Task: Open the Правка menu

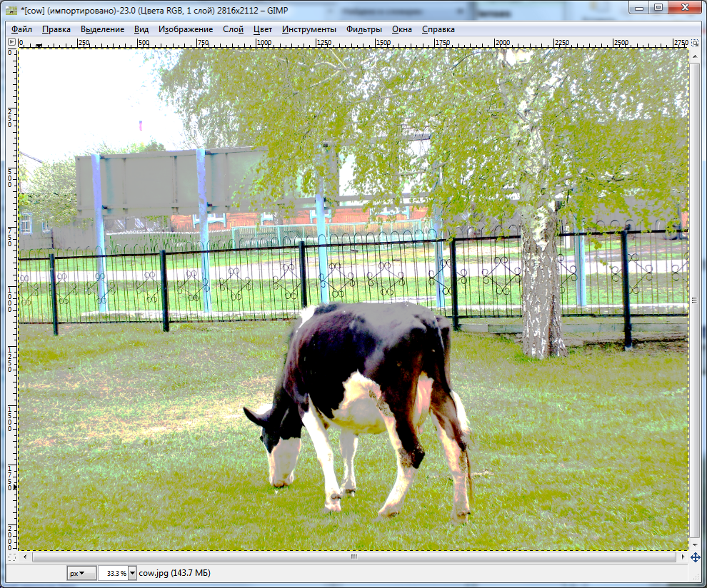Action: click(x=56, y=29)
